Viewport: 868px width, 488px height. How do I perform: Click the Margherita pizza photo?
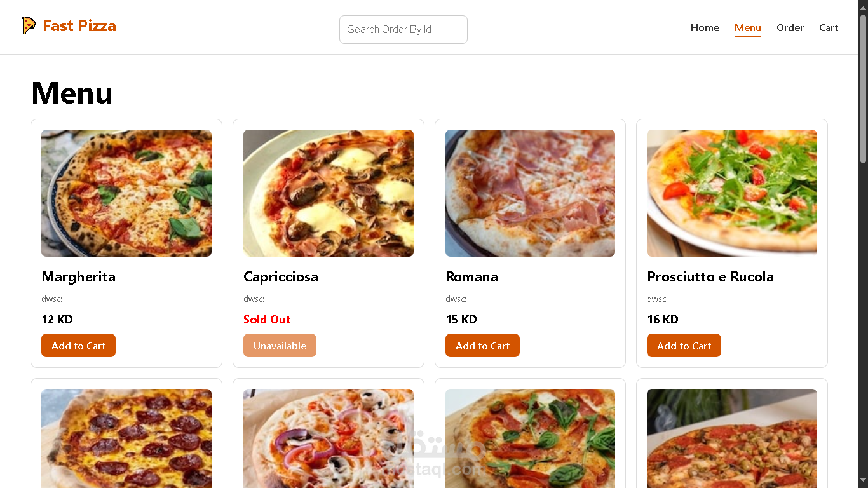(126, 193)
